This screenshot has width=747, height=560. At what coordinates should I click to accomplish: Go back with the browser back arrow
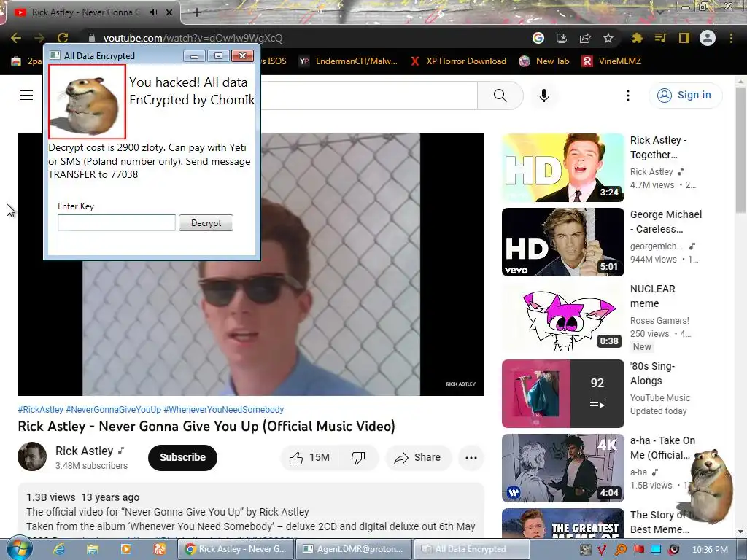click(16, 38)
